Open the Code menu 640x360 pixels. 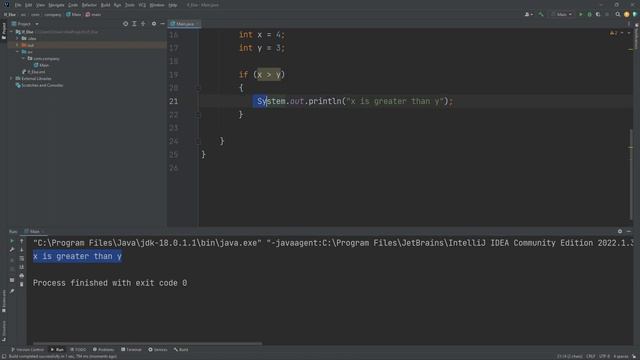73,5
